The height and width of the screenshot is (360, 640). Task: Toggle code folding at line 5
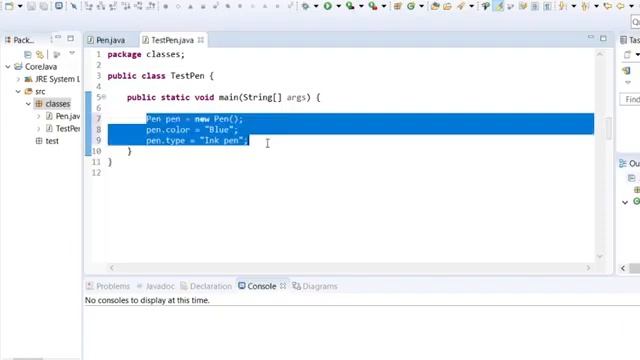click(x=104, y=97)
